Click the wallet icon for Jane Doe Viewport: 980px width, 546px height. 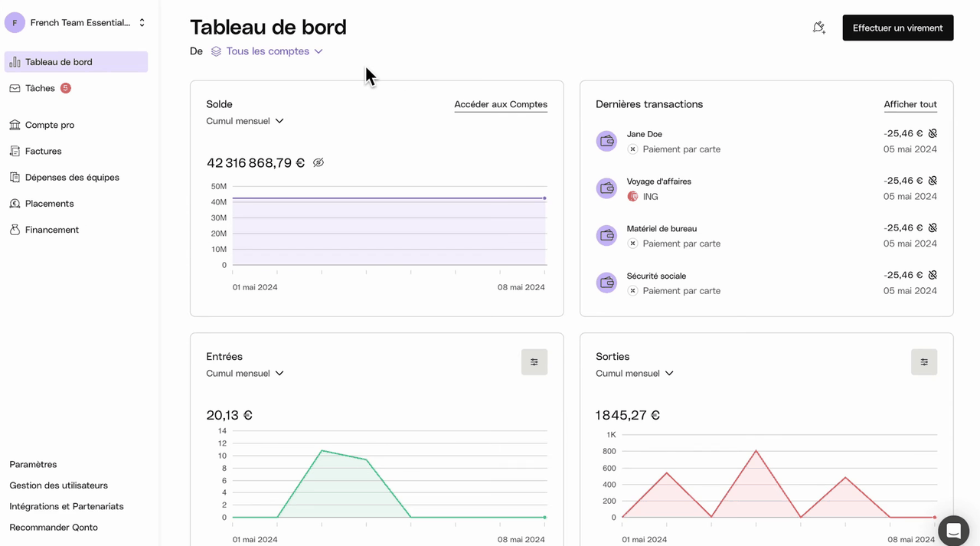[606, 141]
